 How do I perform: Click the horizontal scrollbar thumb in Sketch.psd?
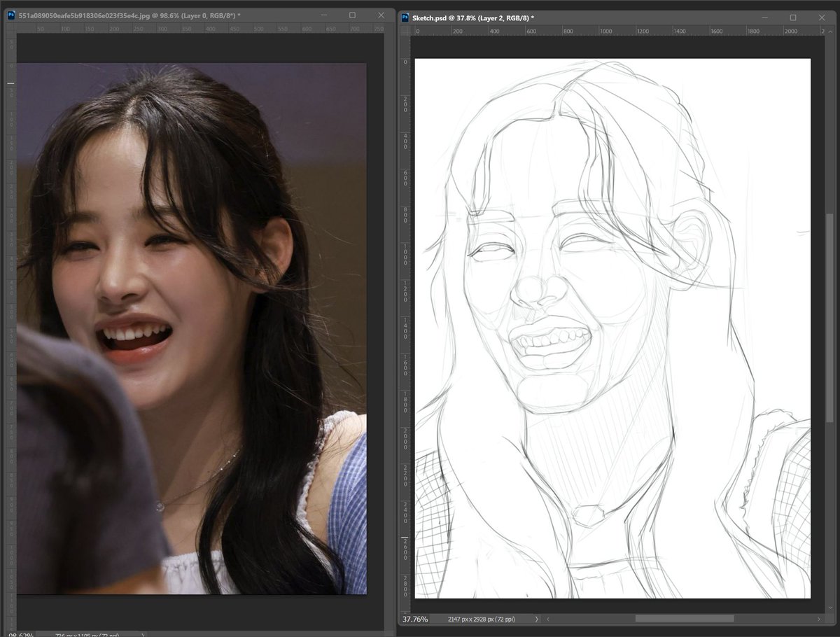(685, 619)
